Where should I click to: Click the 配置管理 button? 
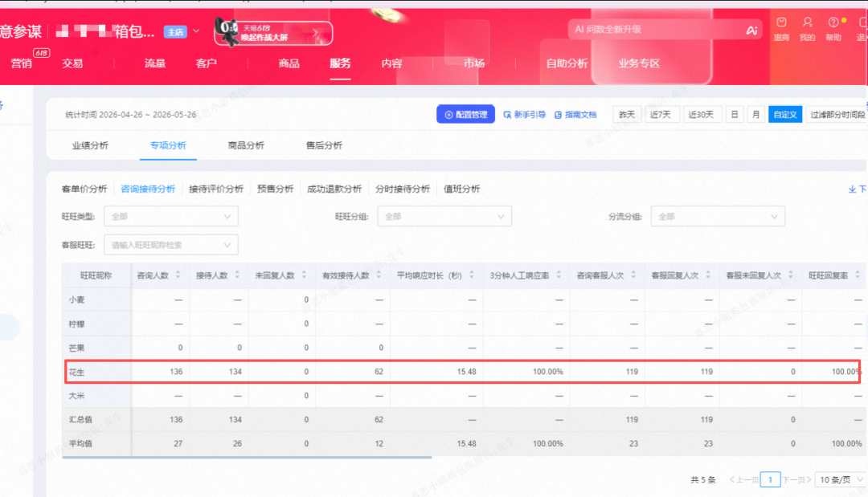(465, 115)
